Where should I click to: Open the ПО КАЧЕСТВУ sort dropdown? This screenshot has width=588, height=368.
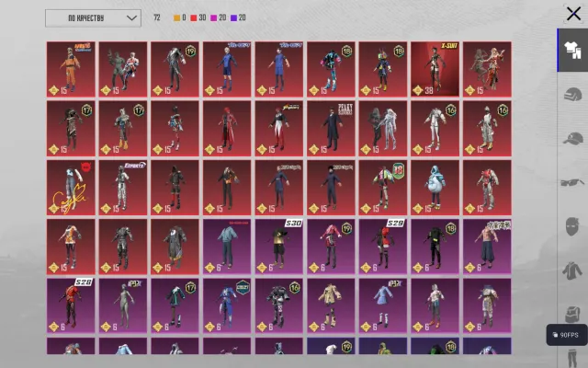point(93,18)
